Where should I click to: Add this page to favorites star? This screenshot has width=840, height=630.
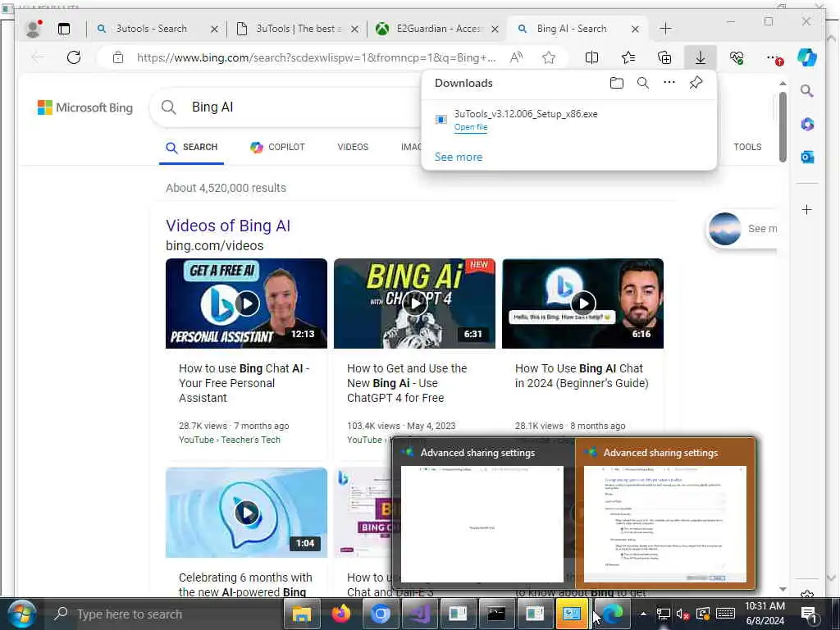549,57
